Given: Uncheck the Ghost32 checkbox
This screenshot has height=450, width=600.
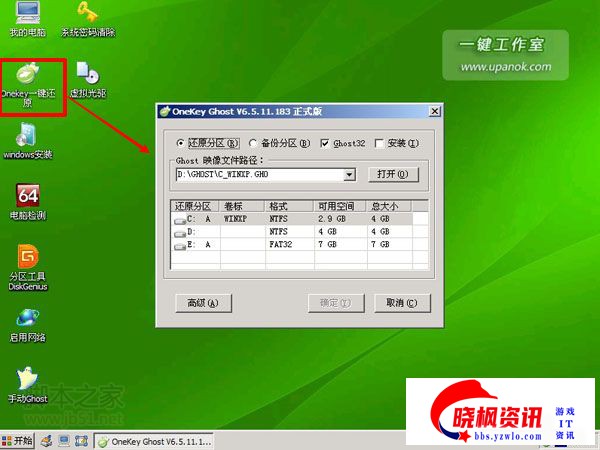Looking at the screenshot, I should (x=325, y=142).
